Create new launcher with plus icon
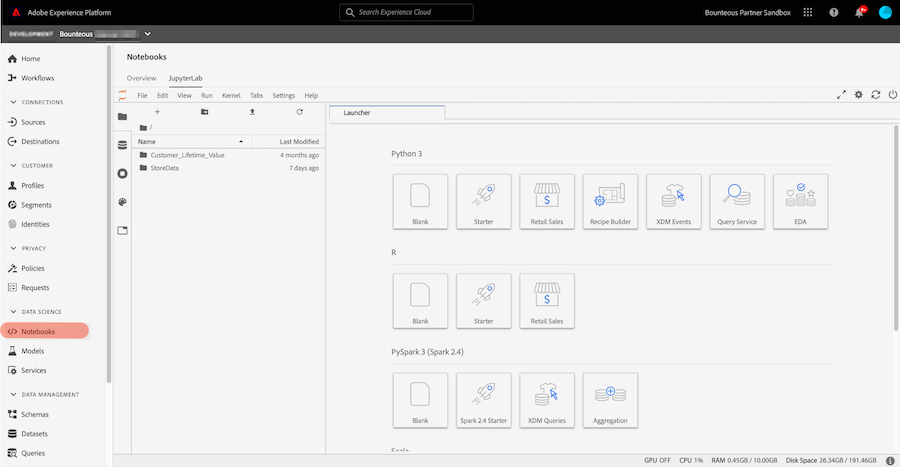The width and height of the screenshot is (900, 467). coord(157,112)
